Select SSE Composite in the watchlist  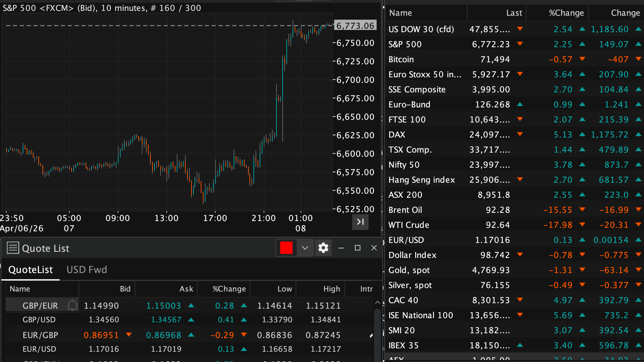[514, 89]
